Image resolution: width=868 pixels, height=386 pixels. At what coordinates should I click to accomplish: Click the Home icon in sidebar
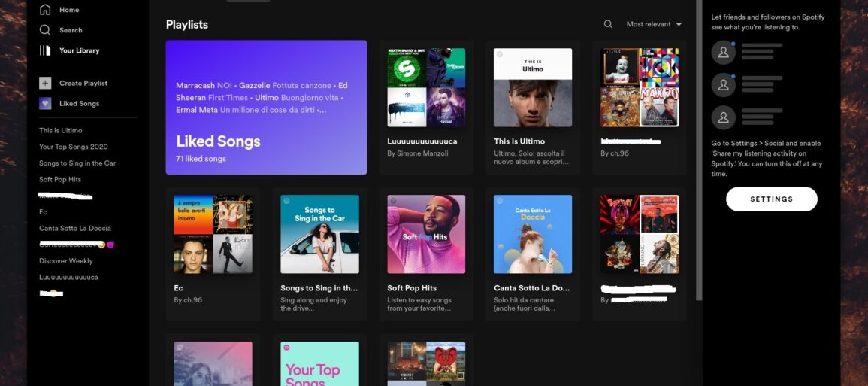click(x=45, y=10)
